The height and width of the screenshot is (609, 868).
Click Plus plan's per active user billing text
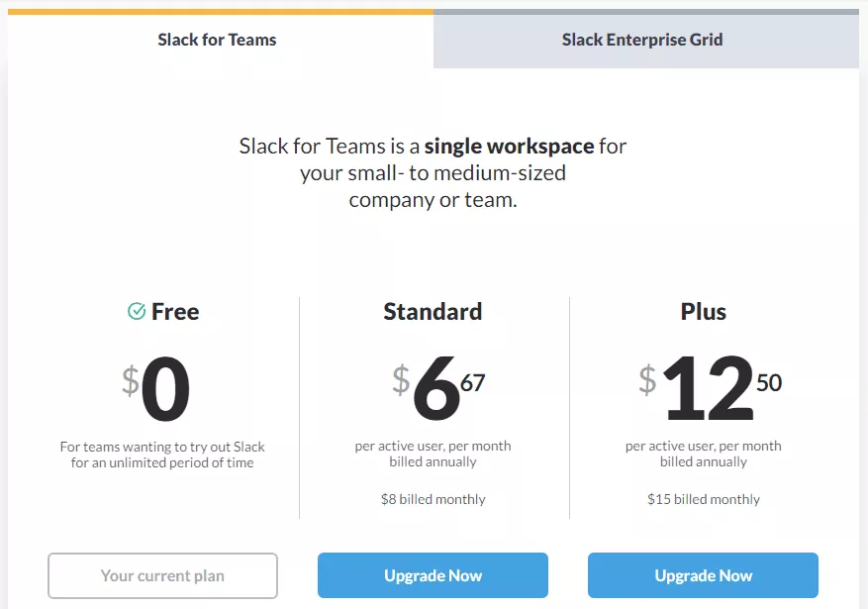[x=703, y=454]
